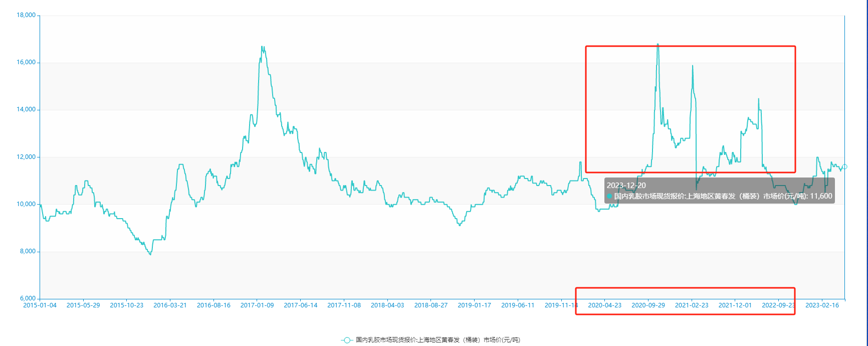The width and height of the screenshot is (868, 346).
Task: Click the x-axis label 2017-01-09
Action: pyautogui.click(x=257, y=305)
